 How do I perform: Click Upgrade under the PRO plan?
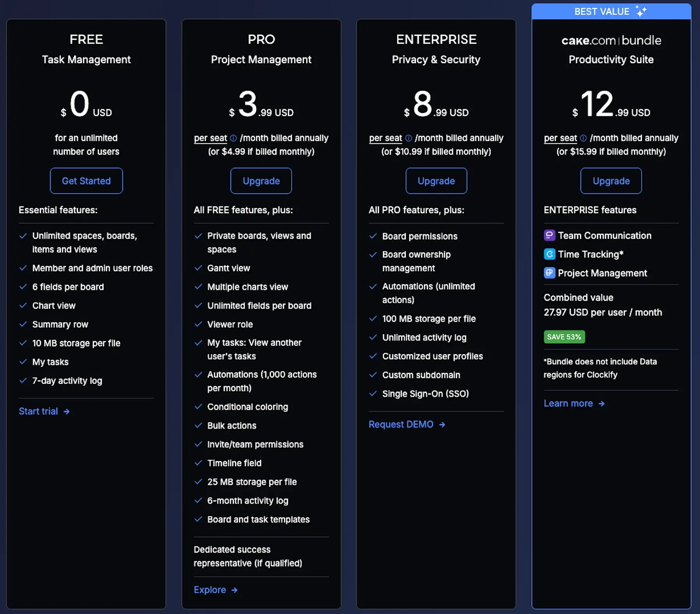tap(261, 181)
